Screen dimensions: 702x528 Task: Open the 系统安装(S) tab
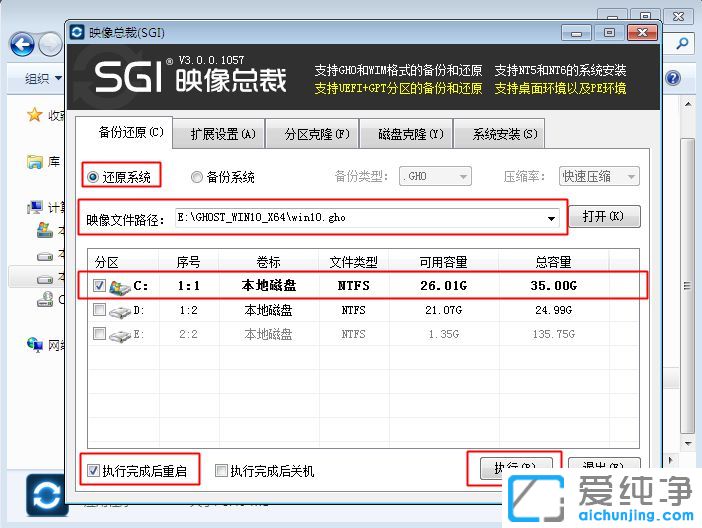point(504,133)
